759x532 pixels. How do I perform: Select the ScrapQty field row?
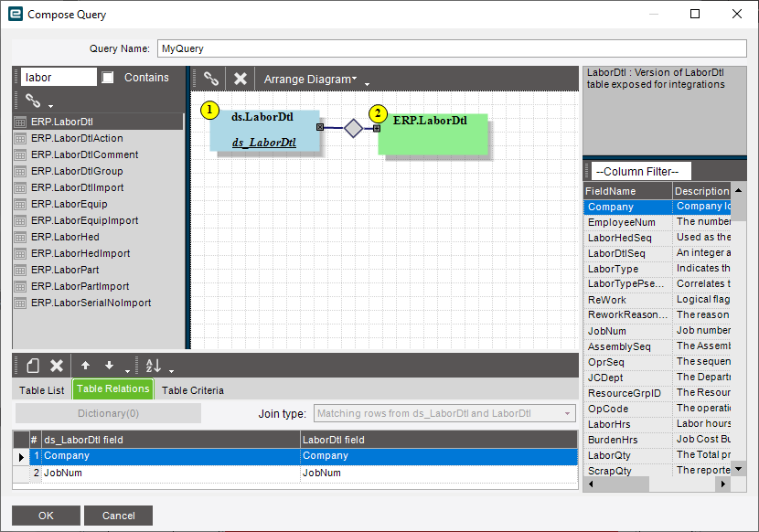[x=657, y=471]
